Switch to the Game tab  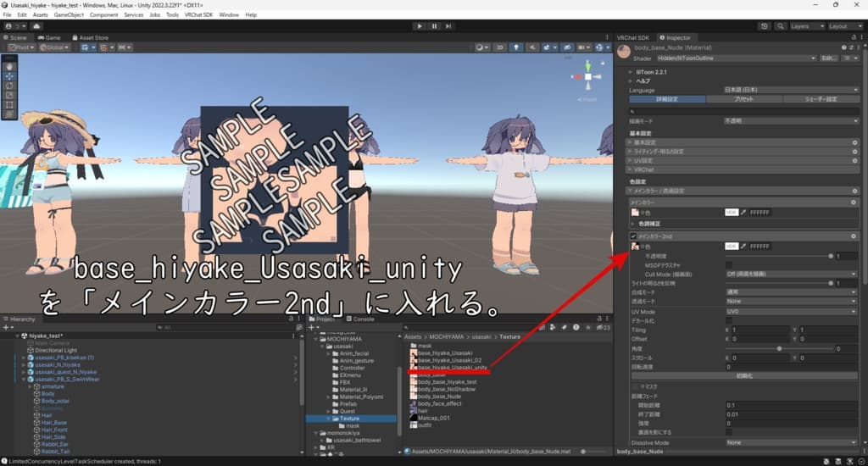tap(48, 37)
